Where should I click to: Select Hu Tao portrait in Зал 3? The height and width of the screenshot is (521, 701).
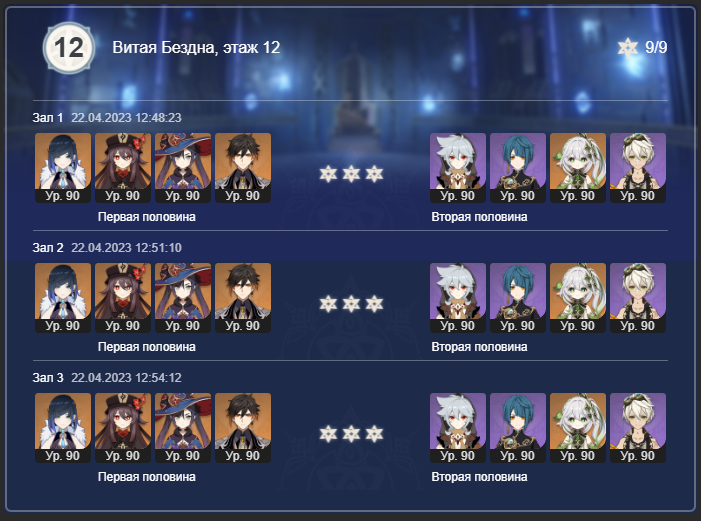(x=123, y=428)
